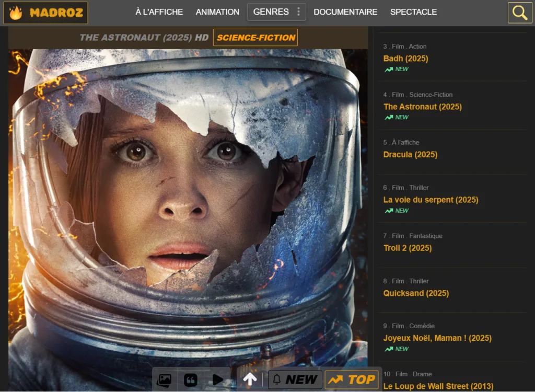This screenshot has height=392, width=535.
Task: Click the search magnifier icon
Action: tap(520, 12)
